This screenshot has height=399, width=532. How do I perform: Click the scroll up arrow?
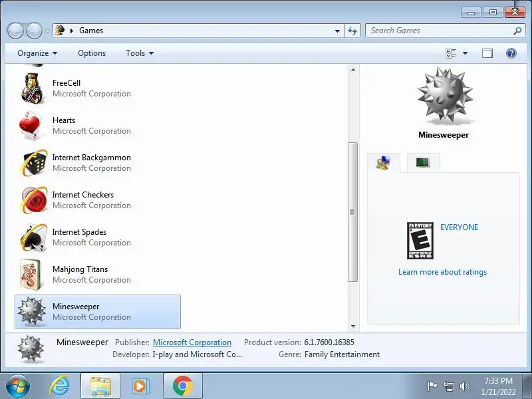353,70
